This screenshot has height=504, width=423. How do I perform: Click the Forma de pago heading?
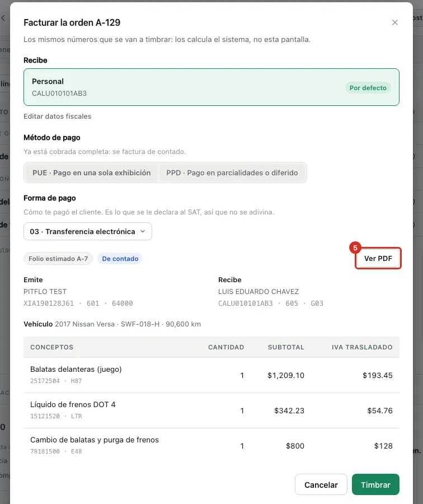(50, 198)
